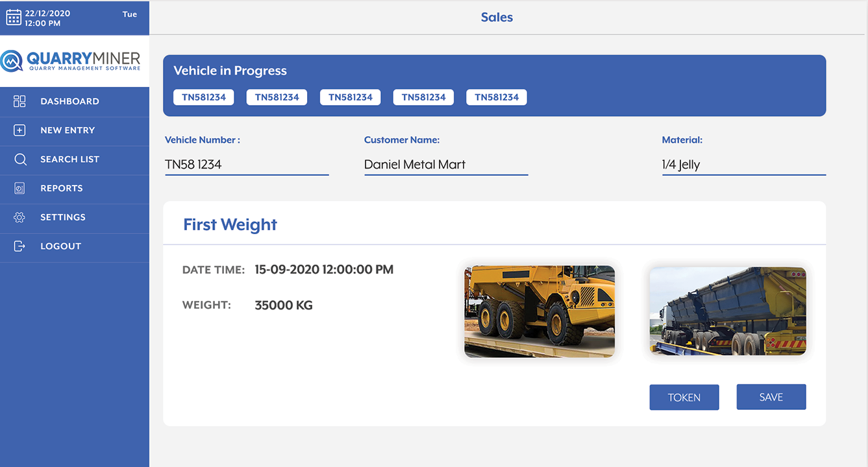This screenshot has width=868, height=467.
Task: Click the First Weight heading
Action: pos(230,224)
